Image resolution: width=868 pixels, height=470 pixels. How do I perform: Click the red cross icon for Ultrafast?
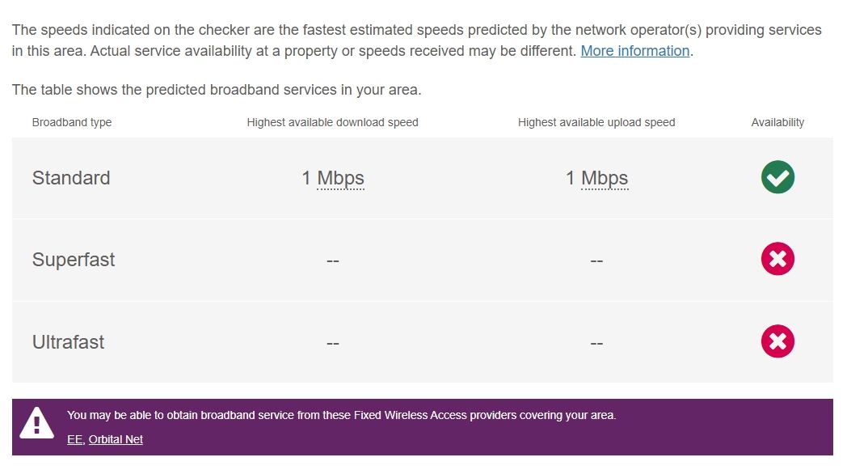[x=777, y=341]
